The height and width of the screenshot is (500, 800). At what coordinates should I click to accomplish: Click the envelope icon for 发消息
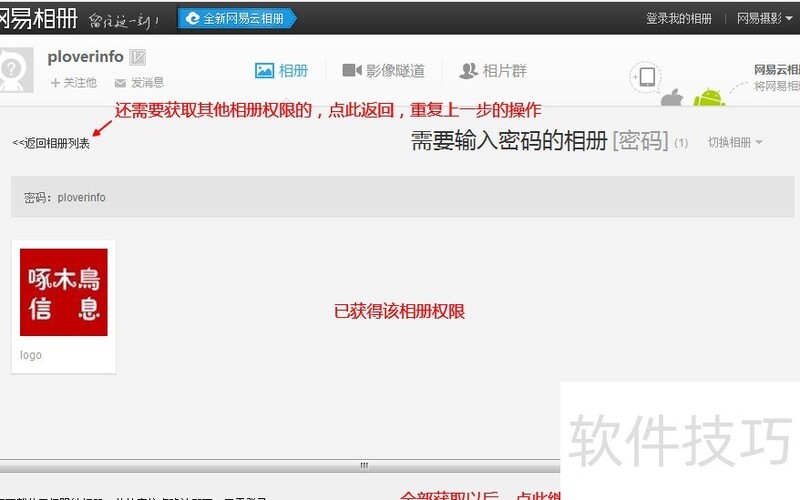click(x=120, y=83)
